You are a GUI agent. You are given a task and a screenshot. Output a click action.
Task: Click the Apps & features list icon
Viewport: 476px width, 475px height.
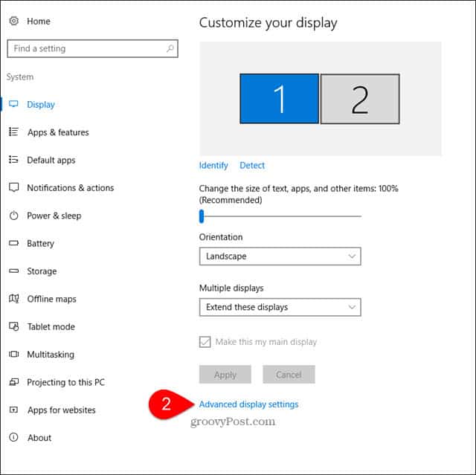click(x=13, y=132)
